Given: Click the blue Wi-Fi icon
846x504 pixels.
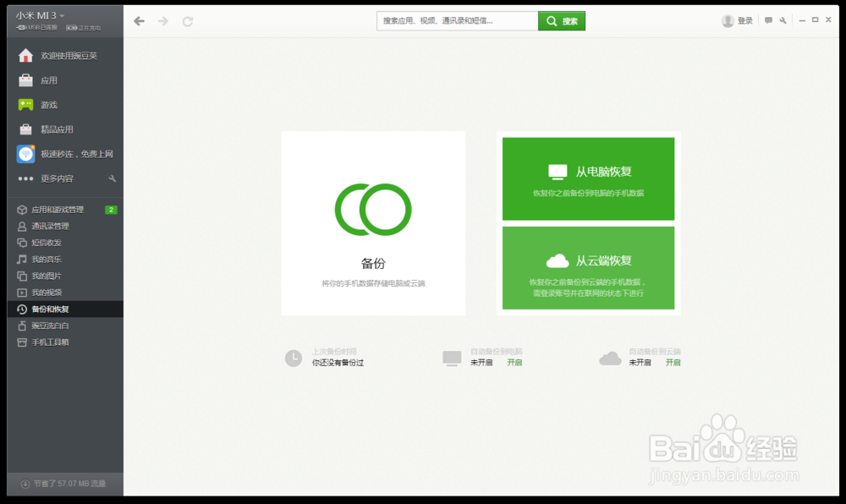Looking at the screenshot, I should (25, 154).
